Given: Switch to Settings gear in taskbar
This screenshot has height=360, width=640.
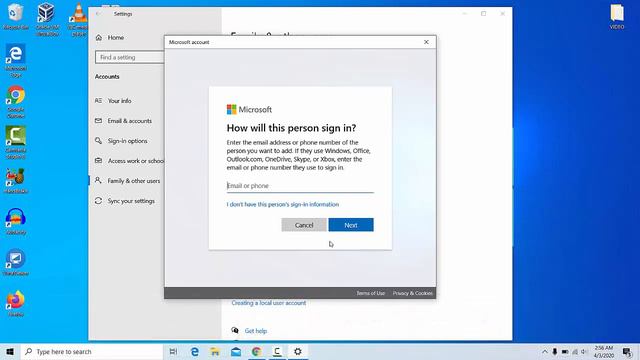Looking at the screenshot, I should 298,351.
